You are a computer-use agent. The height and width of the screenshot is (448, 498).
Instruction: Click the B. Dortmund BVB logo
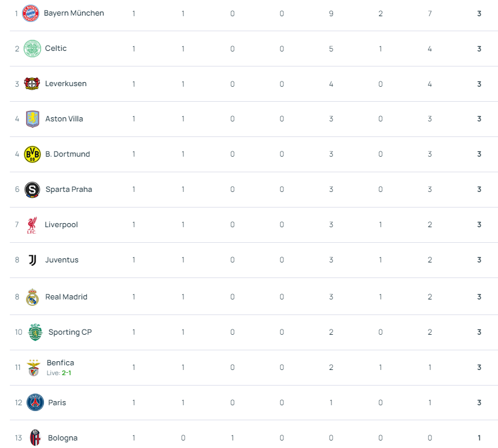(32, 154)
